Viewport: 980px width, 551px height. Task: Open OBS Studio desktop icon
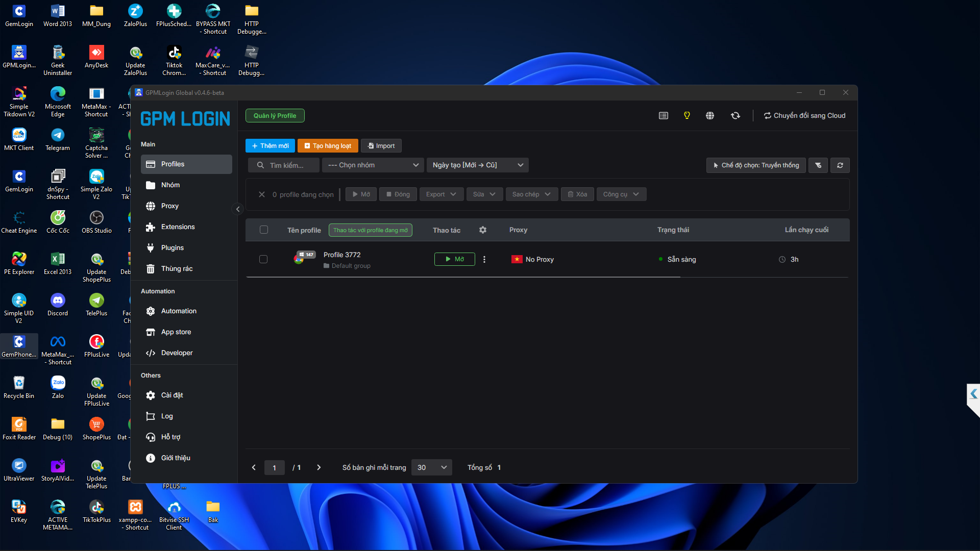click(x=96, y=222)
